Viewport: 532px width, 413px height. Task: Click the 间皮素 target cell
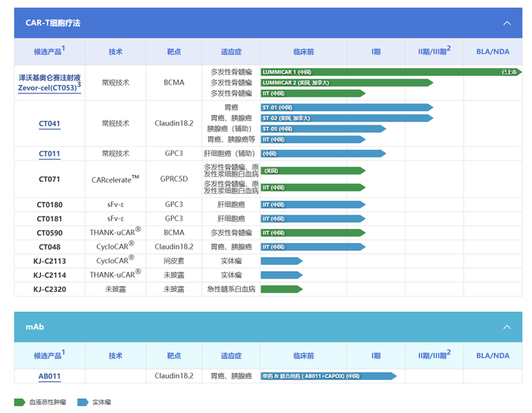point(174,261)
